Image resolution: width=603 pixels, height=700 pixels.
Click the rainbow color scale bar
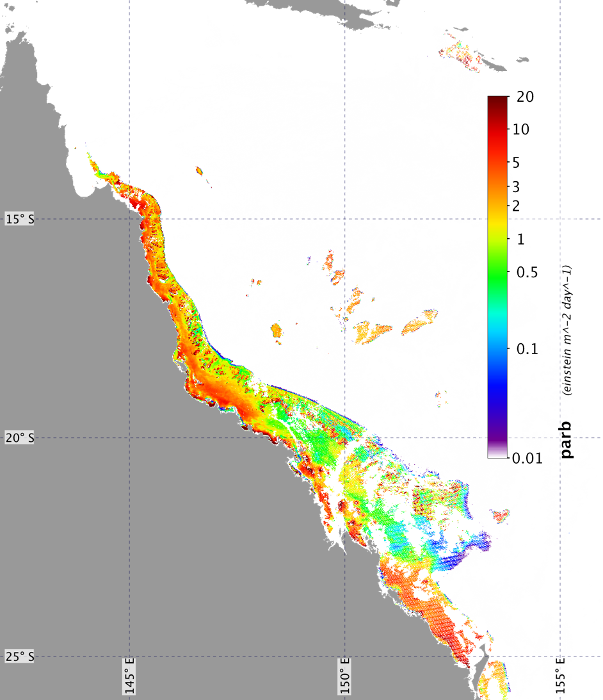coord(497,277)
